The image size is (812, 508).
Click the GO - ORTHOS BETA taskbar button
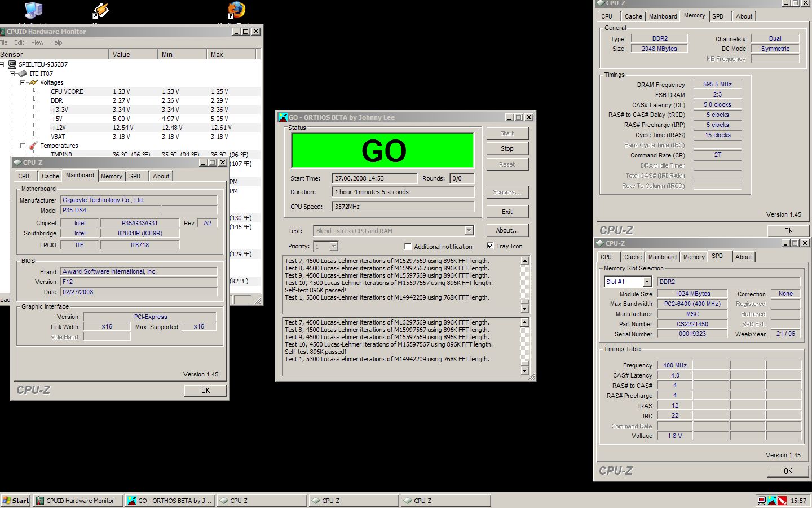coord(170,501)
